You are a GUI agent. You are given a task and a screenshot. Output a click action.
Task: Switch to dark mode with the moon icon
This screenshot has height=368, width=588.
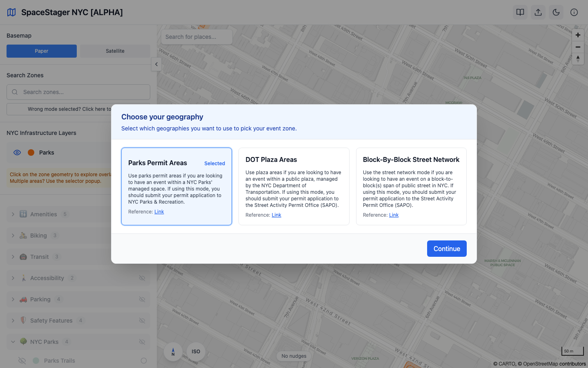coord(556,12)
